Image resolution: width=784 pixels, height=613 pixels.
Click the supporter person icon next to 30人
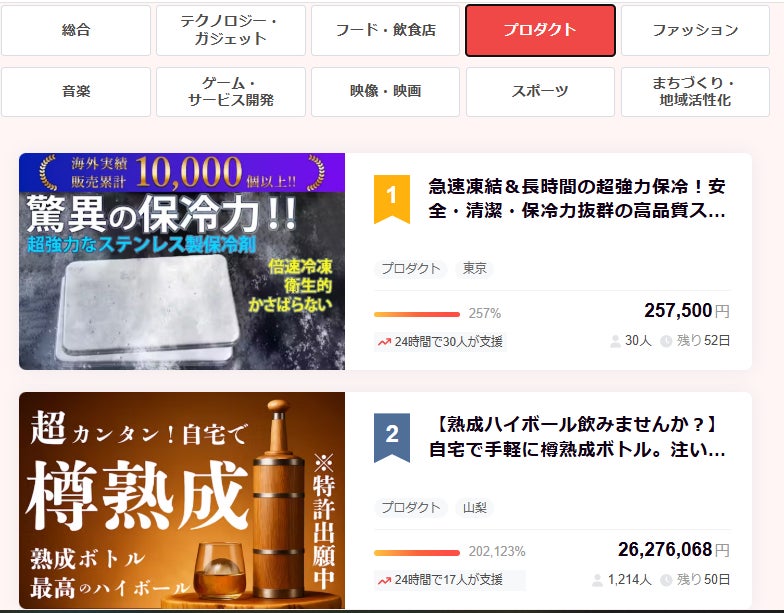coord(615,342)
